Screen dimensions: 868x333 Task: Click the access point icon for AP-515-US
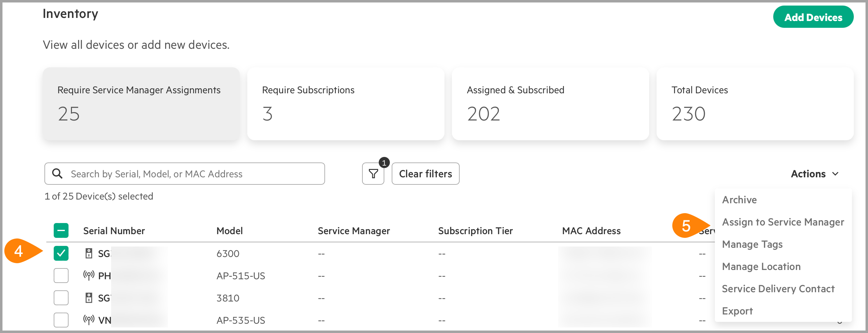89,275
